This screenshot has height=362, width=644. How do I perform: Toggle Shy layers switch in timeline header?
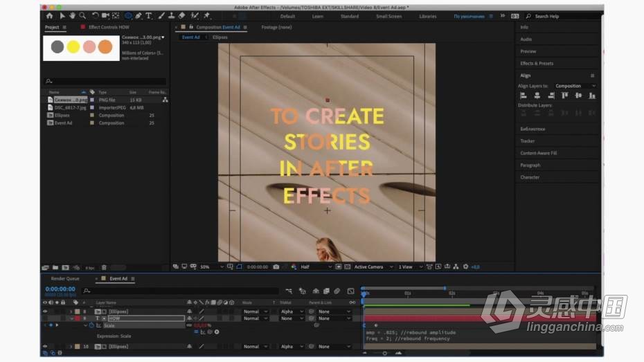pos(316,291)
